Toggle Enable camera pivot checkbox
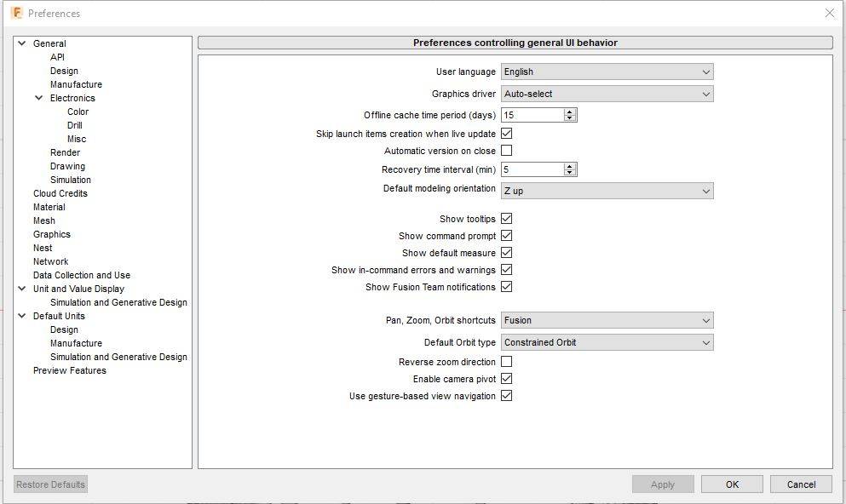This screenshot has width=846, height=504. click(x=507, y=378)
